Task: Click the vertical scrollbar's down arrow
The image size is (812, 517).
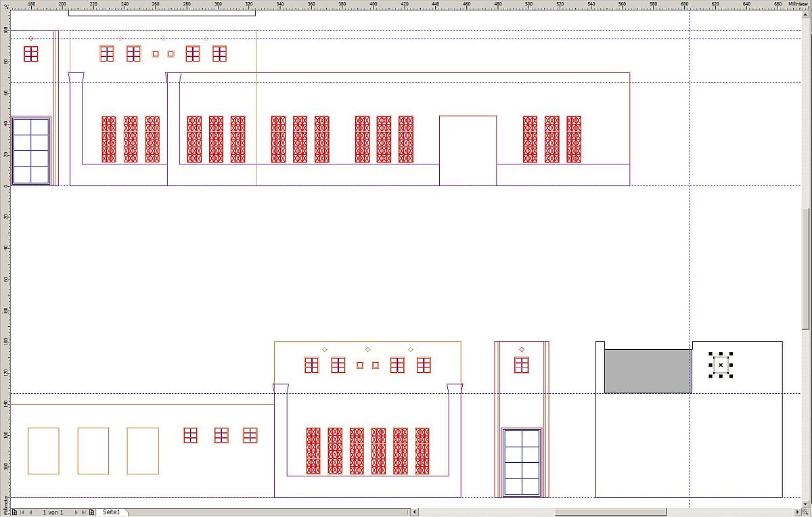Action: tap(806, 503)
